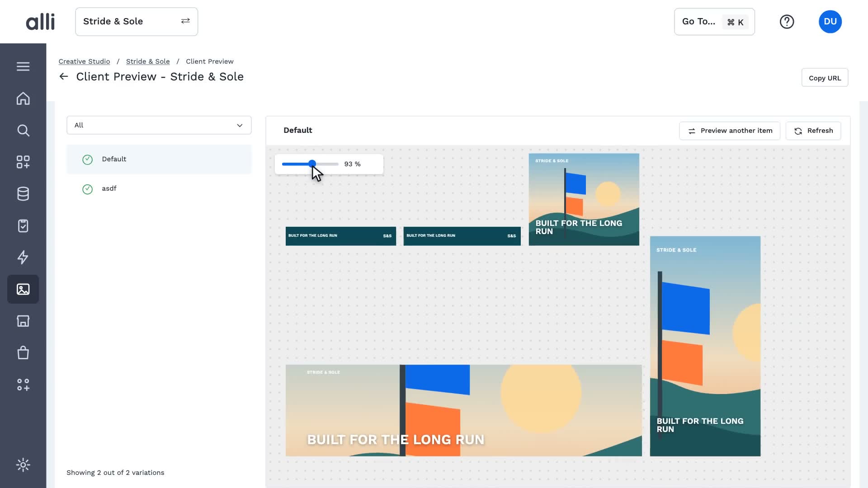Open the shopping bag sidebar icon
868x488 pixels.
pos(23,352)
